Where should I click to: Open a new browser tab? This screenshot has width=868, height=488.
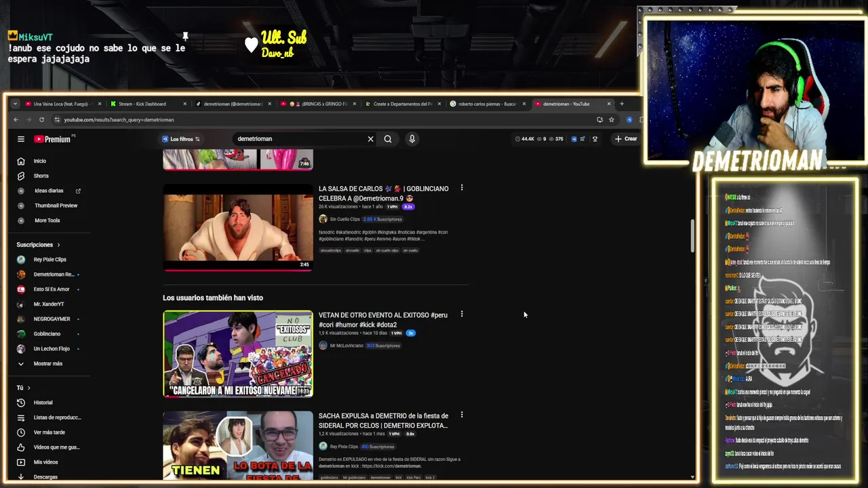tap(622, 104)
